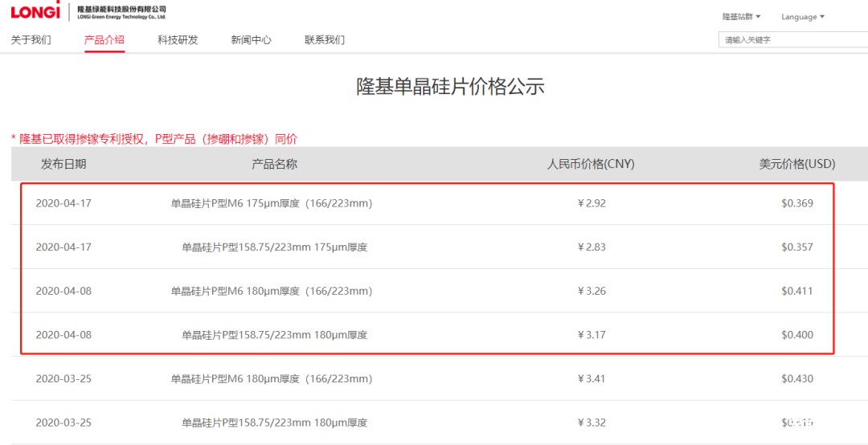Open the 科技研发 menu
The height and width of the screenshot is (445, 868).
point(178,40)
